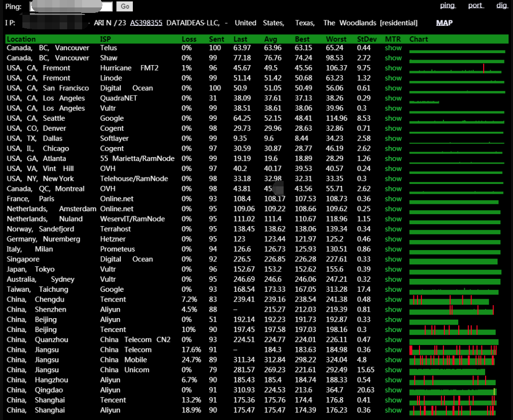Click the Dallas best value 8.44
Viewport: 513px width, 420px height.
coord(302,139)
